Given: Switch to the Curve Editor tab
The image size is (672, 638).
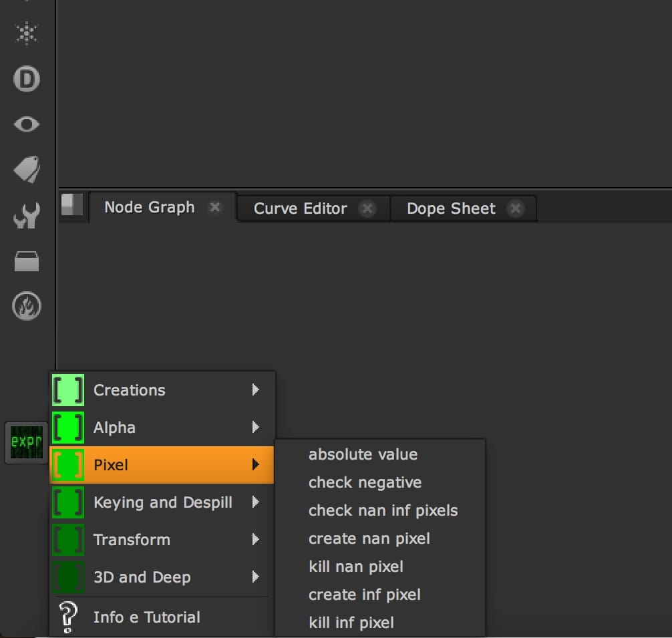Looking at the screenshot, I should 300,208.
